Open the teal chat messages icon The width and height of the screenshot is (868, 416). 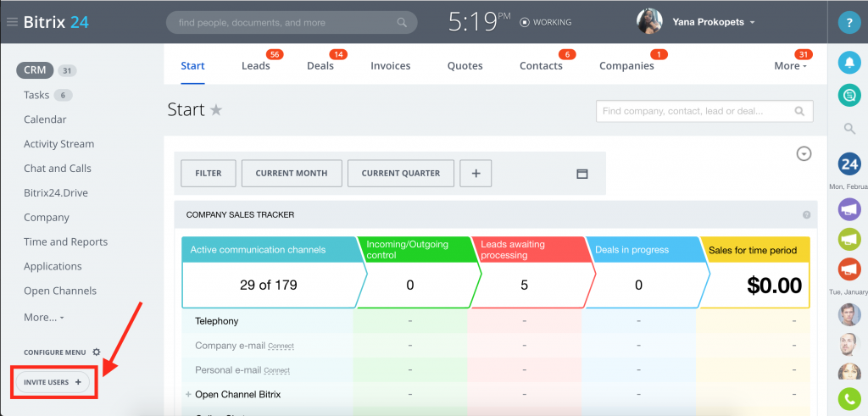tap(848, 95)
